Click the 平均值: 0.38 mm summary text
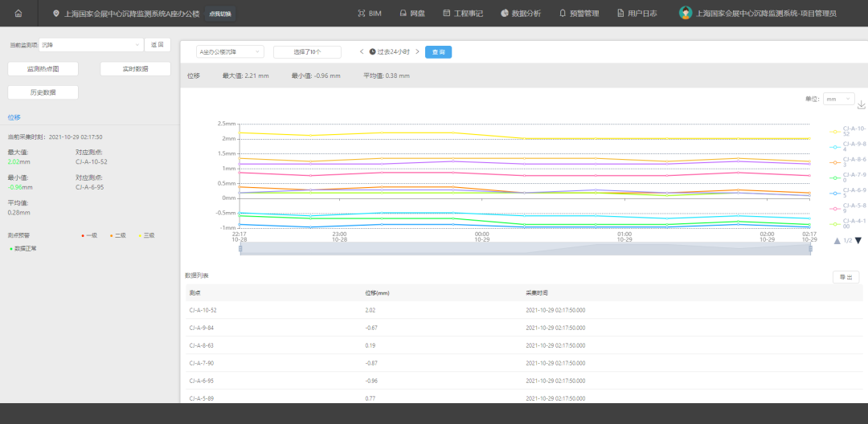 (x=387, y=75)
